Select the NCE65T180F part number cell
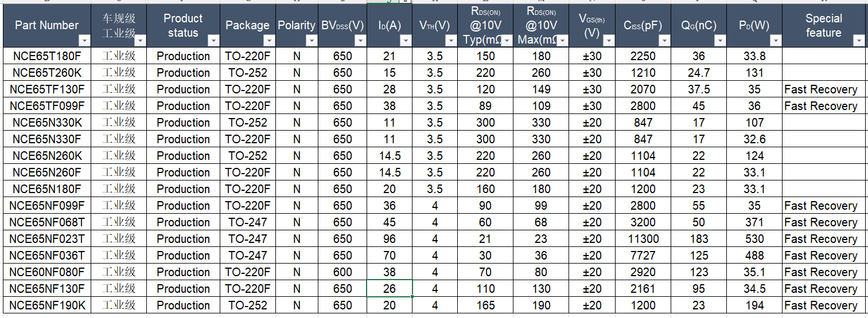 (47, 56)
